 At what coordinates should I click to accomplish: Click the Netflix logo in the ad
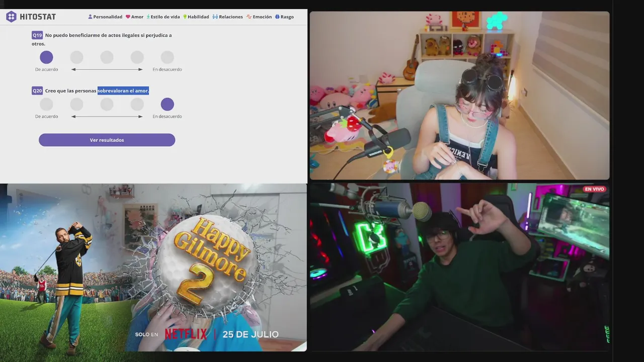[186, 334]
